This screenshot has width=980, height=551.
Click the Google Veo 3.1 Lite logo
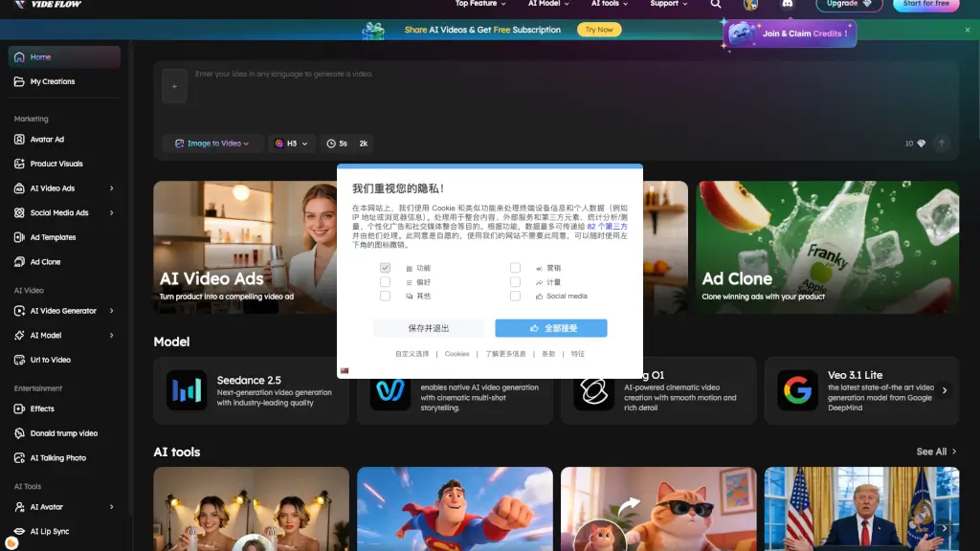(797, 390)
